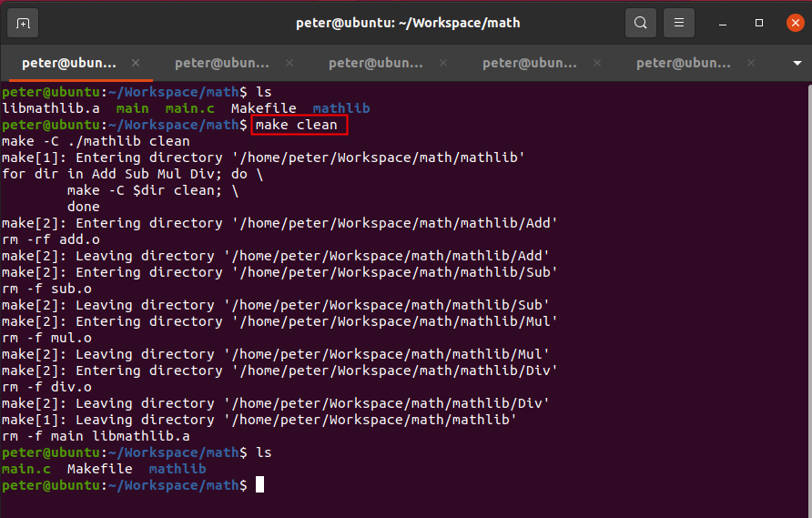Open a new terminal tab
812x518 pixels.
click(x=23, y=23)
